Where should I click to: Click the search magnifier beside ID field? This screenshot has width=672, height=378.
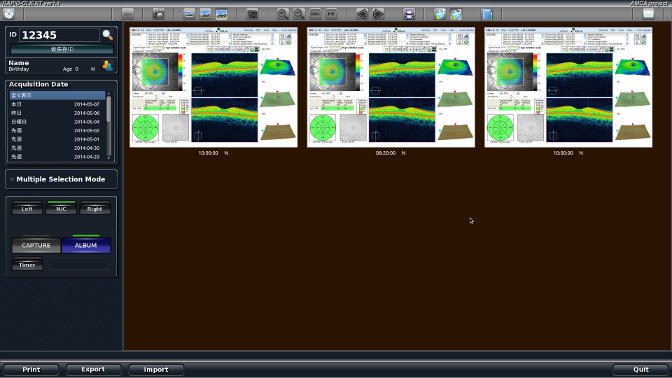tap(108, 35)
